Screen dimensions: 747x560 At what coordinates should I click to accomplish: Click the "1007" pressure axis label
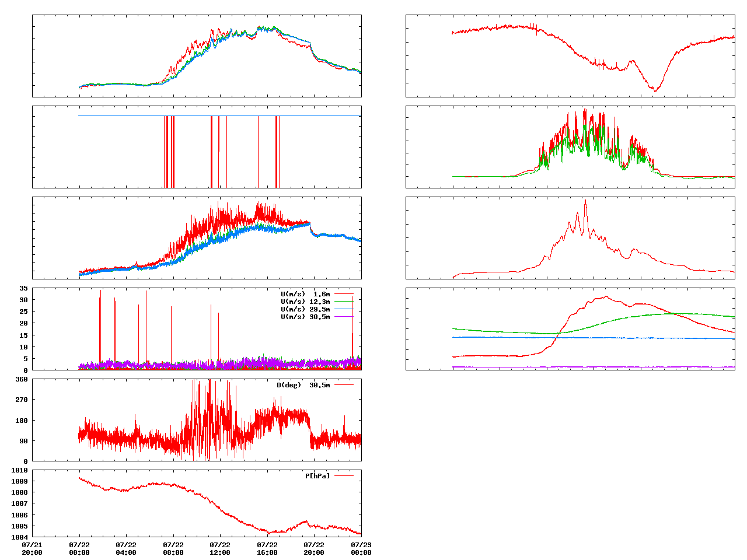tap(19, 503)
